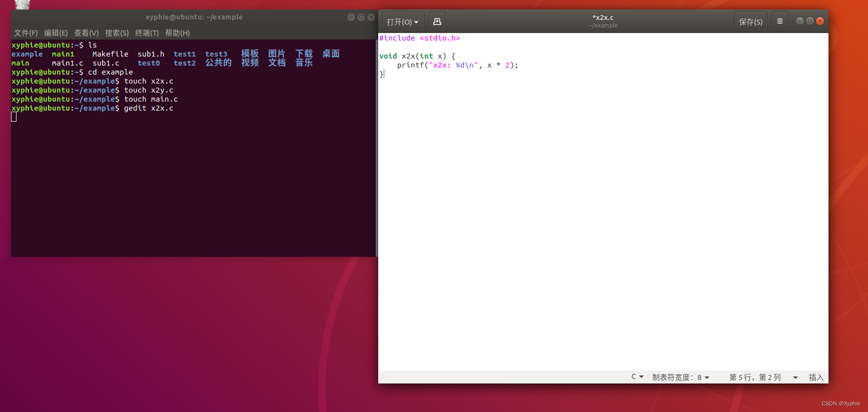The width and height of the screenshot is (868, 412).
Task: Close the terminal window
Action: (371, 17)
